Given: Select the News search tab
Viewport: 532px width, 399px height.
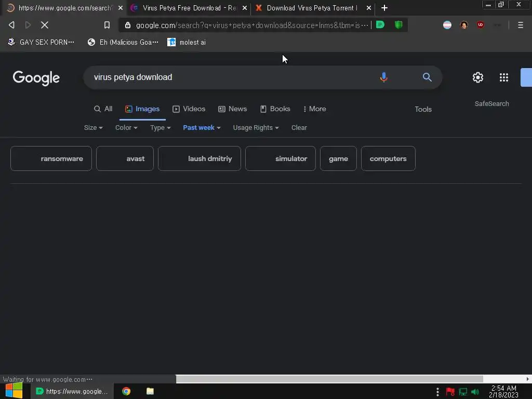Looking at the screenshot, I should tap(232, 109).
